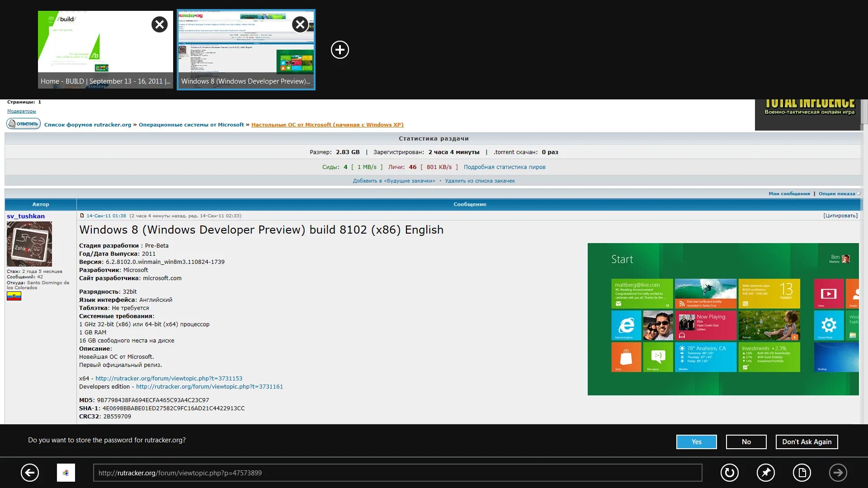
Task: Choose Yes to store the password
Action: [697, 442]
